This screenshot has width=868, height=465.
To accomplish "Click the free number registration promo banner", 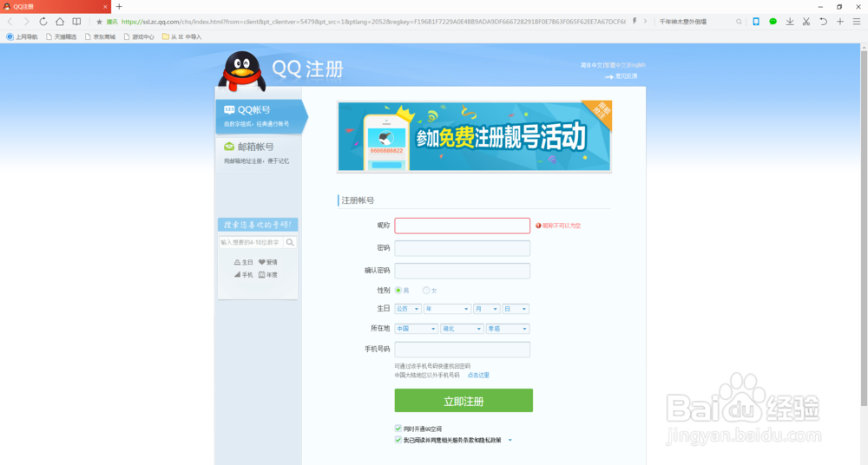I will [475, 136].
